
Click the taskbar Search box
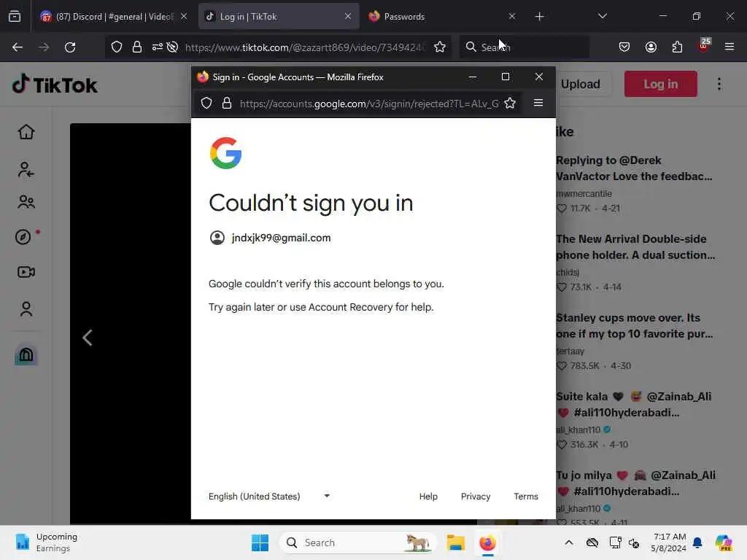358,542
